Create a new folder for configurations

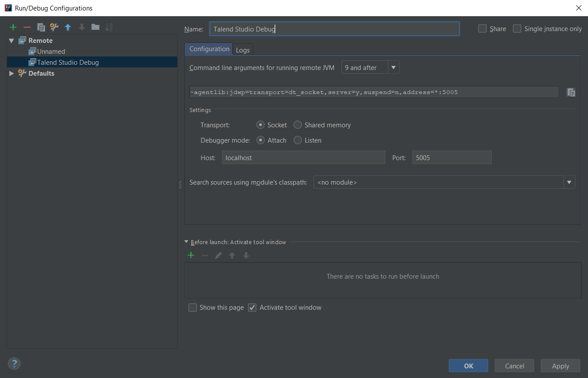coord(95,27)
